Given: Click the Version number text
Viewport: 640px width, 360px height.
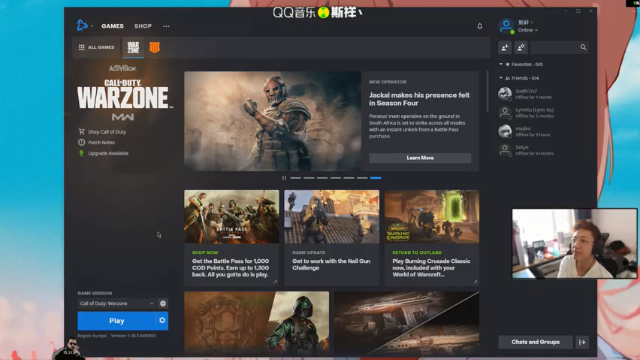Looking at the screenshot, I should pos(133,336).
